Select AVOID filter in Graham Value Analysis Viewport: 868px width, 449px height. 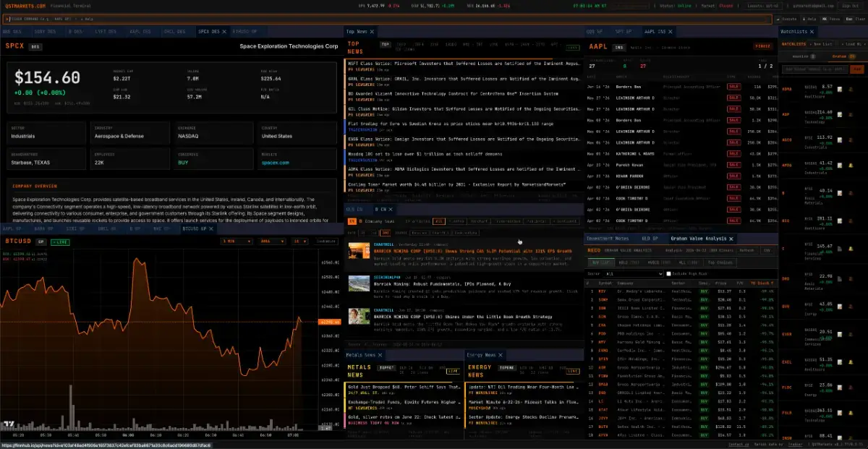click(x=658, y=262)
